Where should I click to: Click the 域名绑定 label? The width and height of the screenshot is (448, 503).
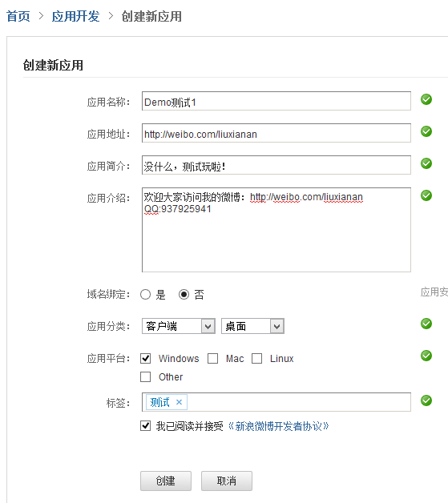click(x=108, y=294)
